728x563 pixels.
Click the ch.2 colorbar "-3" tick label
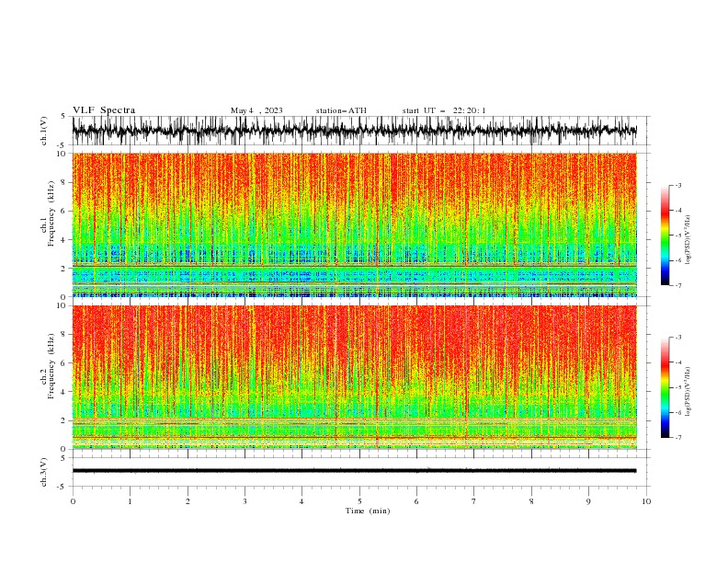(678, 338)
